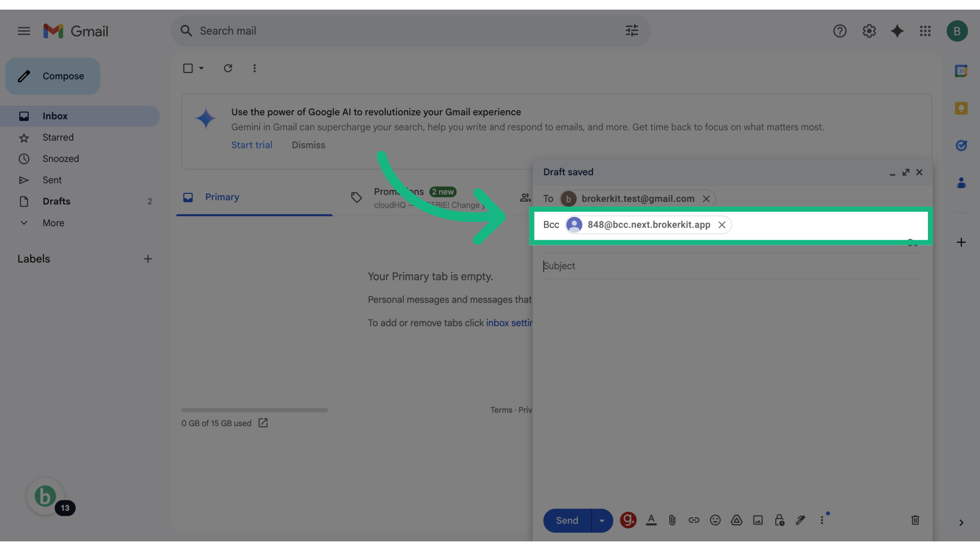Screen dimensions: 980x551
Task: Remove 848@bcc.next.brokerkit.app from Bcc
Action: pyautogui.click(x=722, y=225)
